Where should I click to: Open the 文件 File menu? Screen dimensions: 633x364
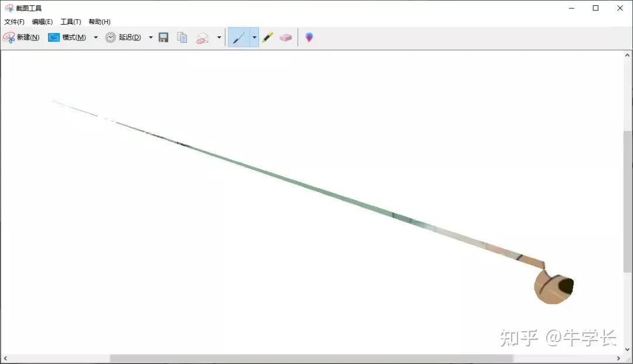point(14,22)
